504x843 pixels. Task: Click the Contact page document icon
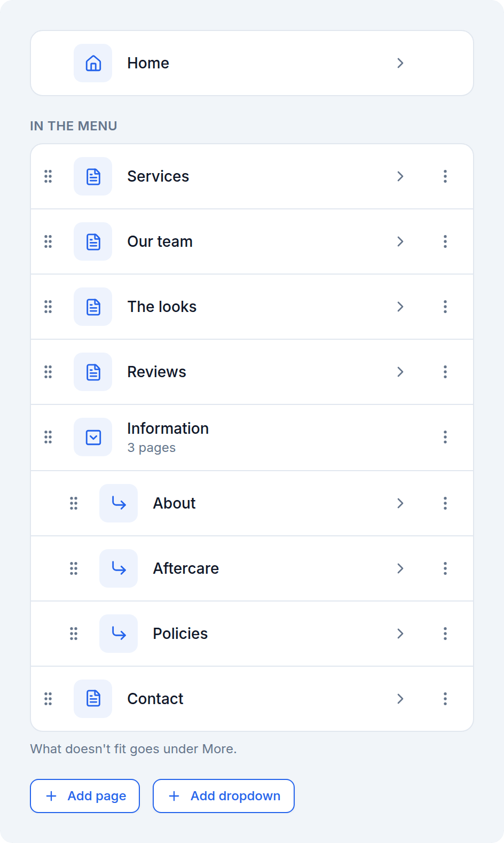[x=93, y=699]
